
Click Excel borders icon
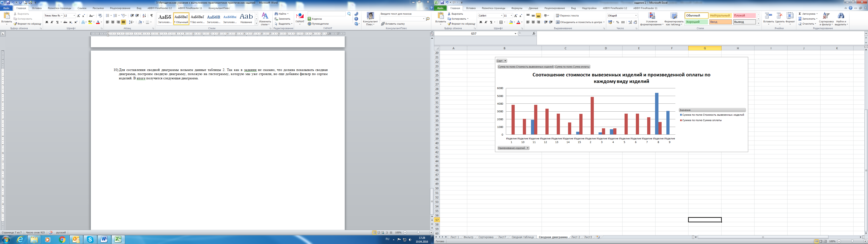(x=501, y=22)
